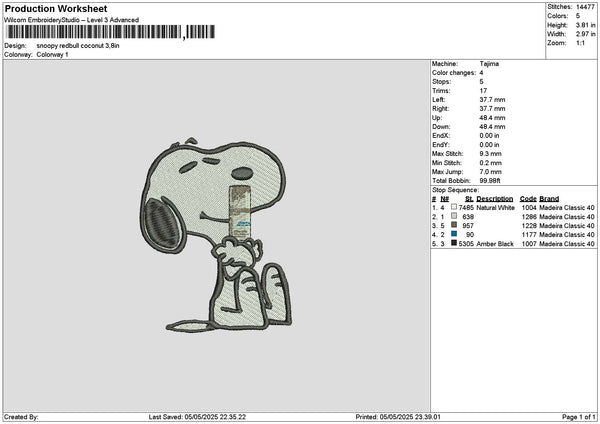The image size is (600, 424).
Task: Click the Machine value 'Tajima'
Action: pyautogui.click(x=489, y=64)
